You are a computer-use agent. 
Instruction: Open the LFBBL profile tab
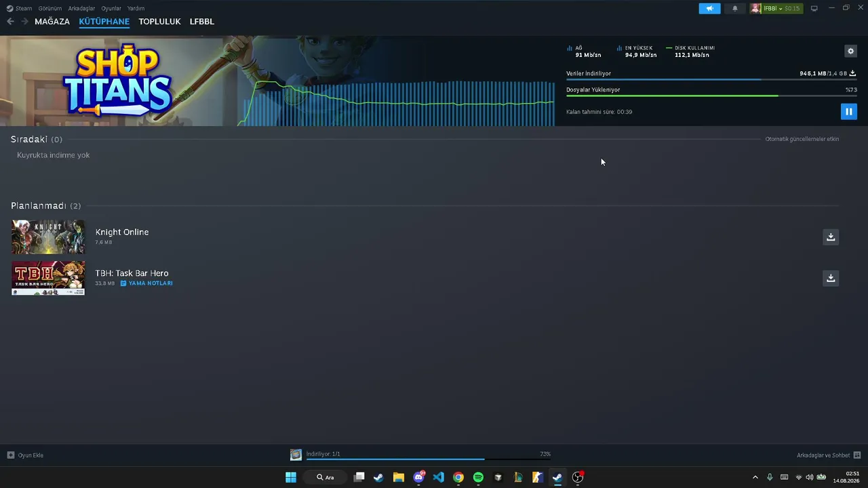[202, 22]
